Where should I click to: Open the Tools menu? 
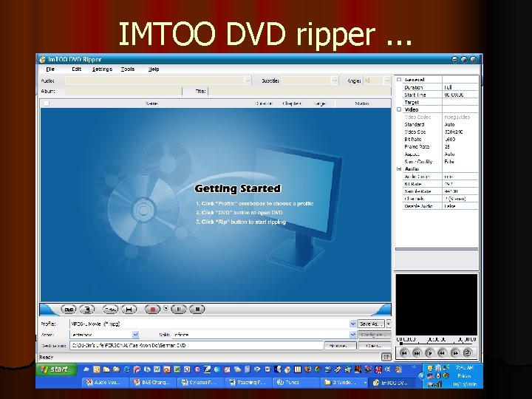coord(128,69)
